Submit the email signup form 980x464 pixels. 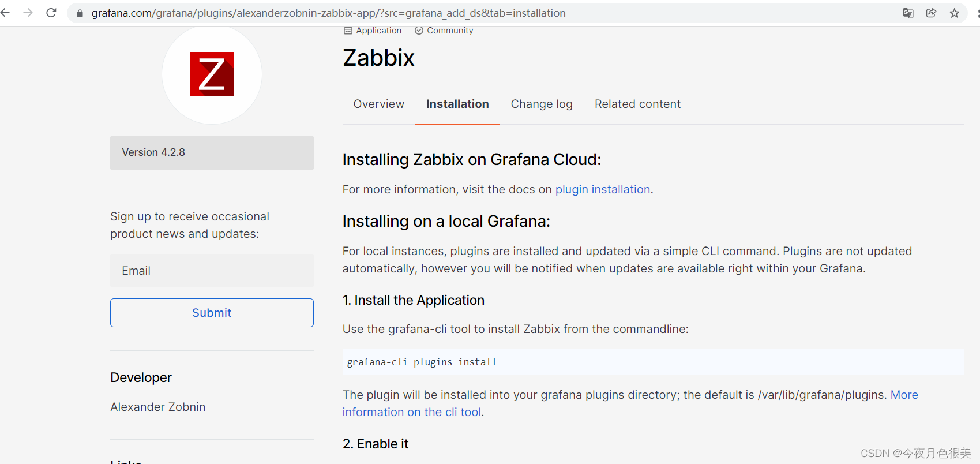(212, 313)
